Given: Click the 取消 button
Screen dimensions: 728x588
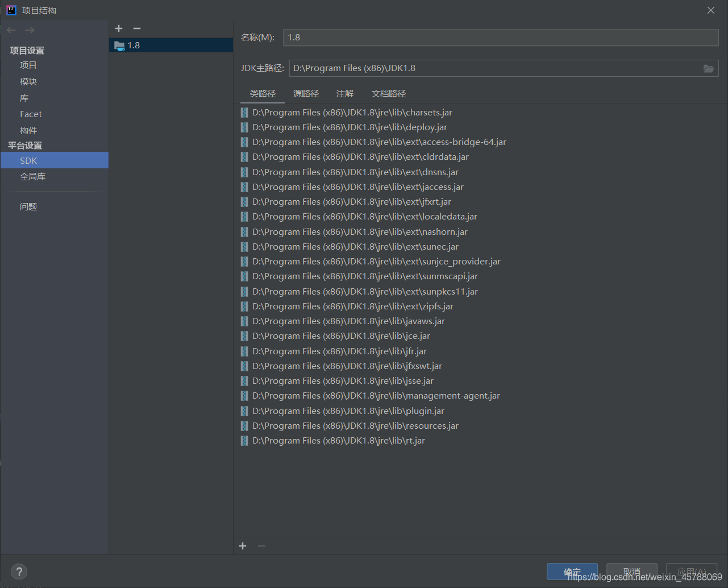Looking at the screenshot, I should [x=632, y=572].
